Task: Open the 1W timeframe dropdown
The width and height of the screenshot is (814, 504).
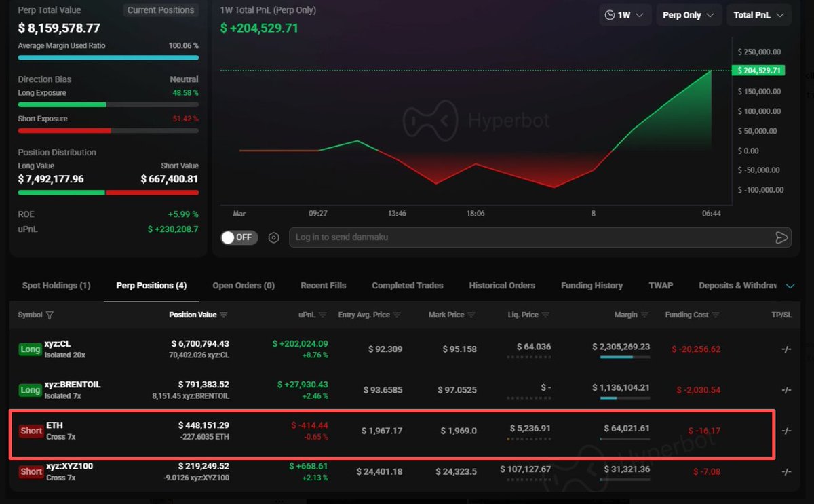Action: (625, 15)
